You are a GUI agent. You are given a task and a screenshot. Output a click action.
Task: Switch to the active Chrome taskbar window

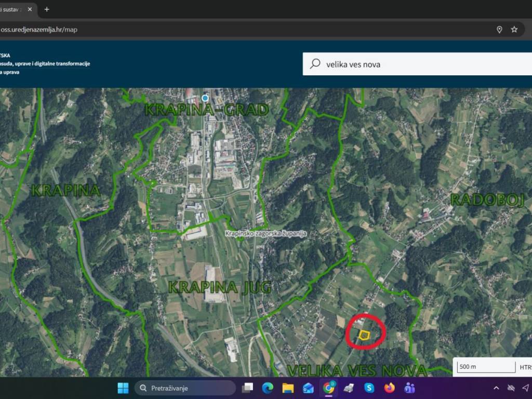coord(328,388)
